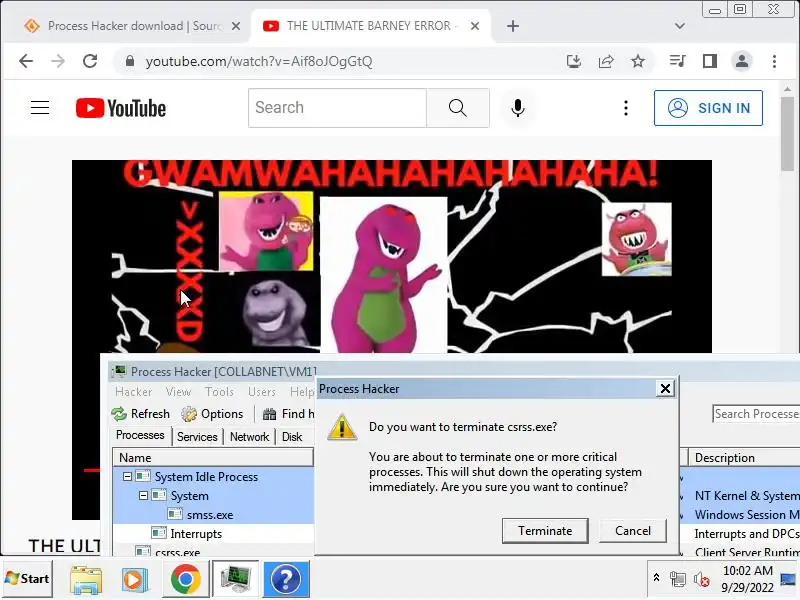Screen dimensions: 800x600
Task: Click the Name column header
Action: click(x=213, y=458)
